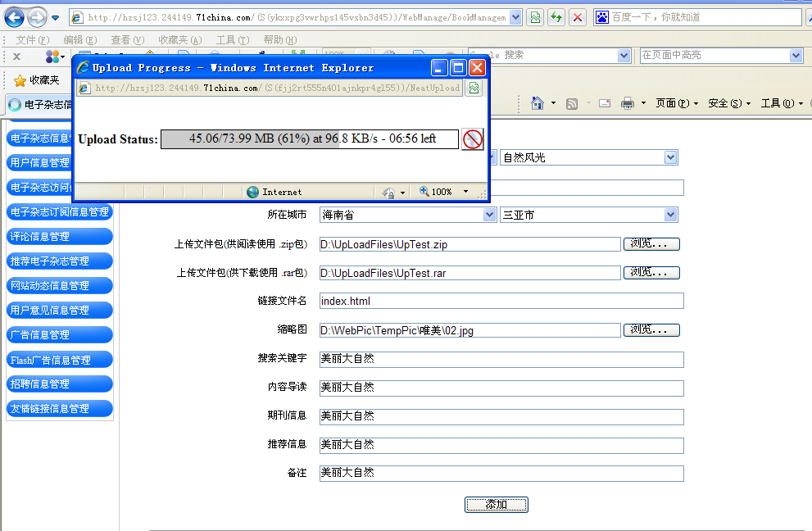Open the 帮助 menu
The height and width of the screenshot is (531, 812).
coord(280,40)
